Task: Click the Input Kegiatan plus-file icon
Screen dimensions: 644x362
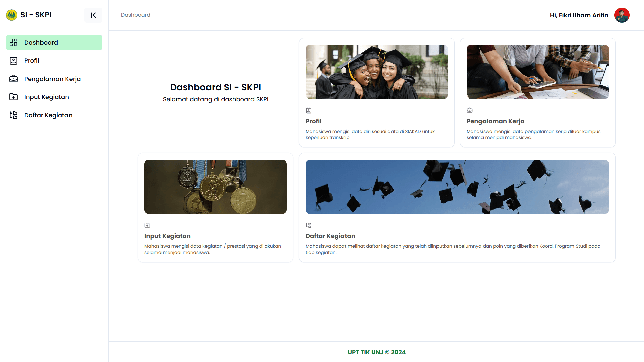Action: coord(13,97)
